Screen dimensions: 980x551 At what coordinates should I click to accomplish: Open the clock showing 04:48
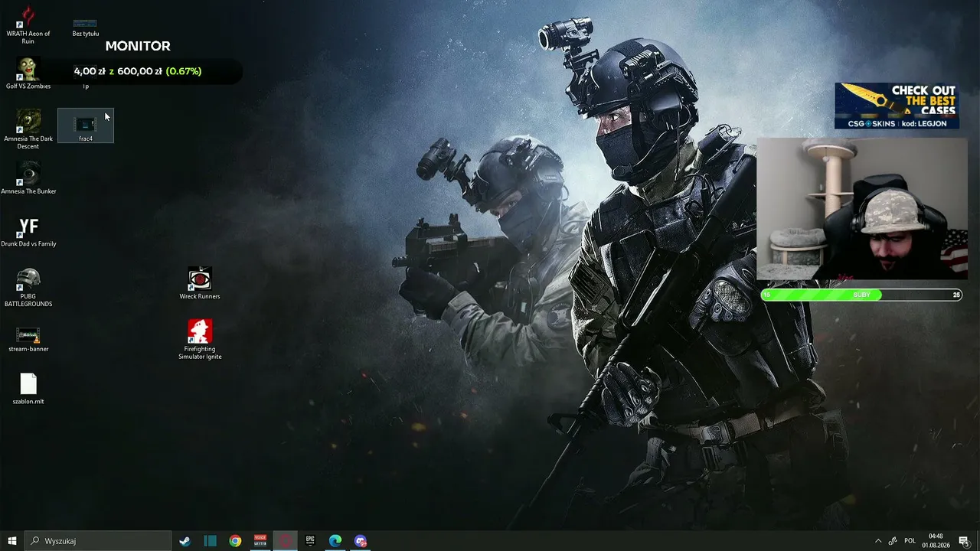coord(936,541)
